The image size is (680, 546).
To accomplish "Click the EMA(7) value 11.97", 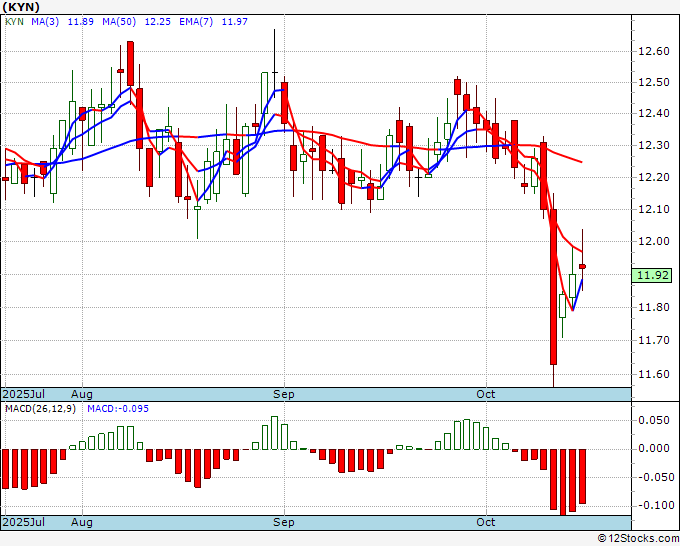I will coord(235,22).
